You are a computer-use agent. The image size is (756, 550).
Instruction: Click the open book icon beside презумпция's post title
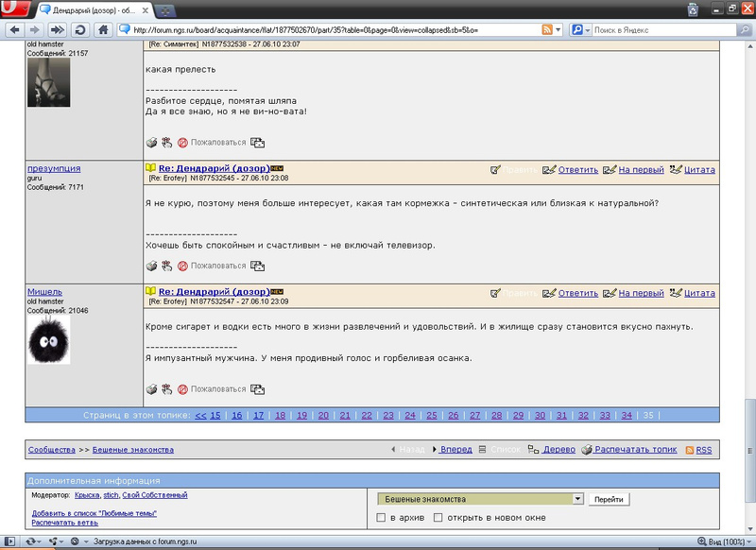(x=150, y=170)
